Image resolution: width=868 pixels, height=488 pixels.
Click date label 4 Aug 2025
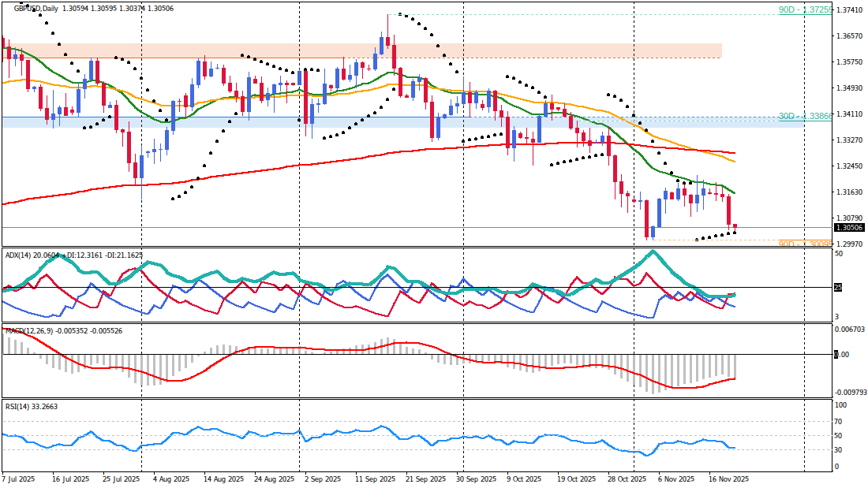tap(170, 479)
